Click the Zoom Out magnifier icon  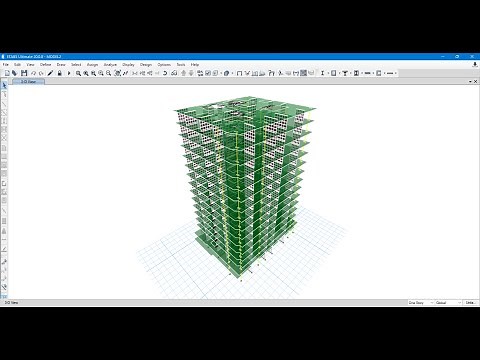coord(109,73)
